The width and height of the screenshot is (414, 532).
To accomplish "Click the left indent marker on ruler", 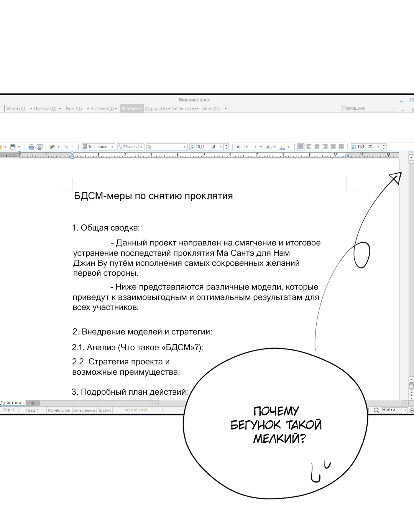I will point(72,155).
